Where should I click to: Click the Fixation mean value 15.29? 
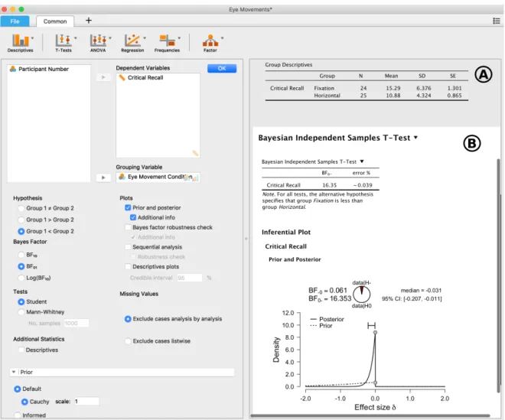coord(393,88)
